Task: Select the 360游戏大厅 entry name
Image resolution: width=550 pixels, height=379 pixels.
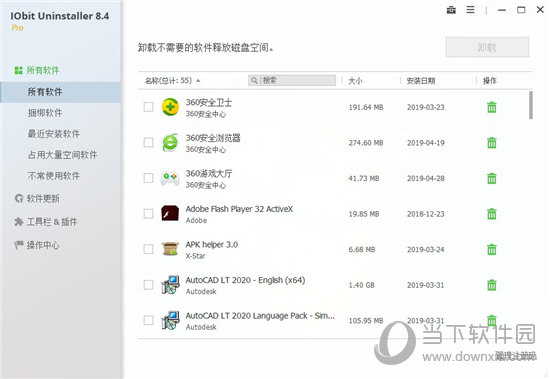Action: (x=209, y=173)
